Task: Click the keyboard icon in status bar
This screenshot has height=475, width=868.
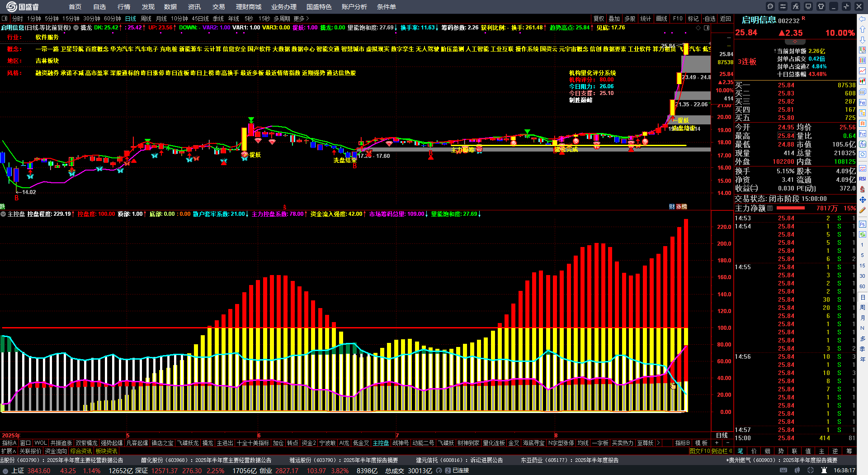Action: tap(783, 470)
